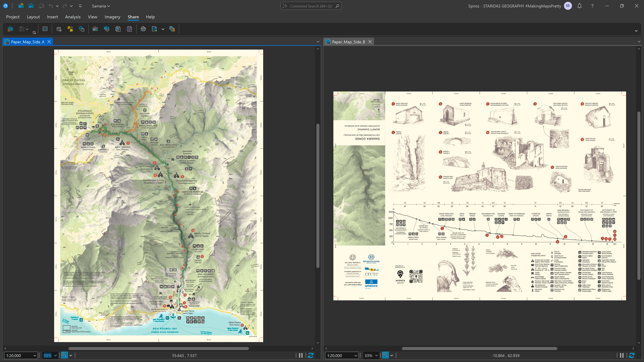This screenshot has width=644, height=362.
Task: Open ArcGIS Pro help with the question mark
Action: click(x=592, y=6)
